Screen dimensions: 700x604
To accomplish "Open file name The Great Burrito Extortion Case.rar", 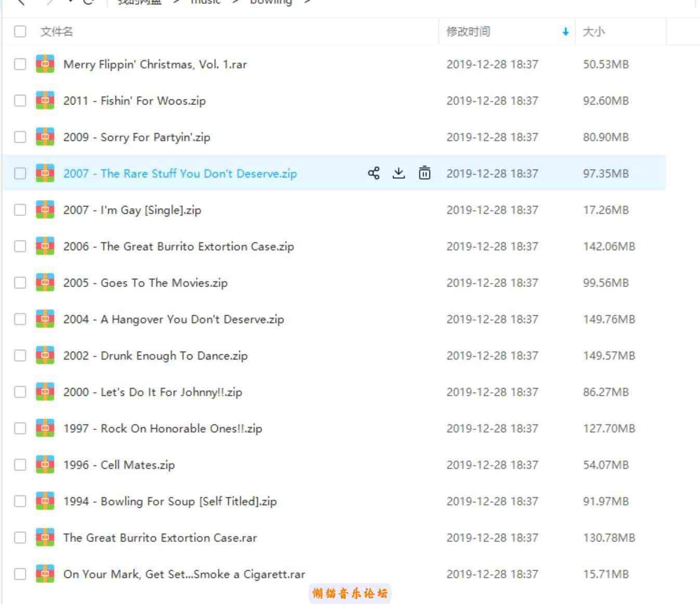I will [x=160, y=538].
